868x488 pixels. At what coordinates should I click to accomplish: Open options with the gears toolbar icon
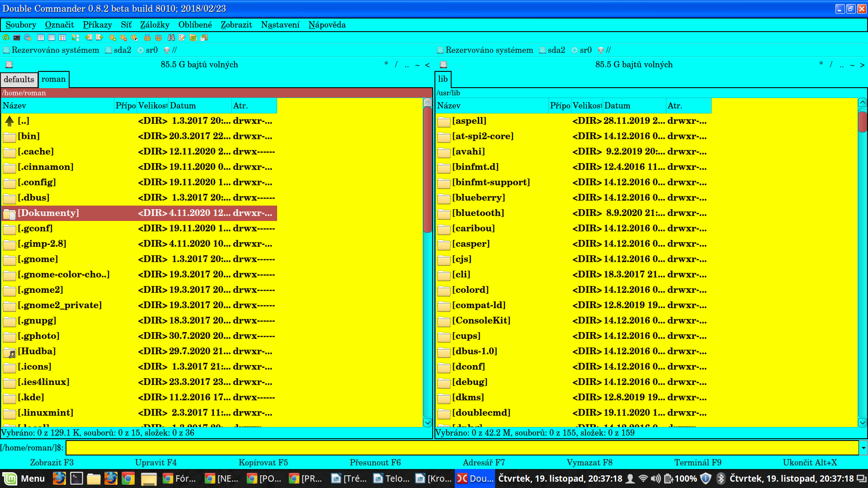coord(28,38)
